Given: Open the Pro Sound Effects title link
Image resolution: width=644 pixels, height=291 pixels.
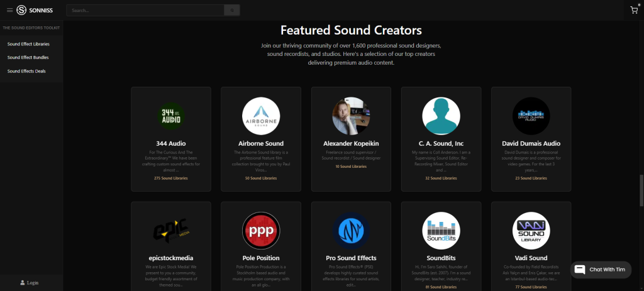Looking at the screenshot, I should point(351,258).
